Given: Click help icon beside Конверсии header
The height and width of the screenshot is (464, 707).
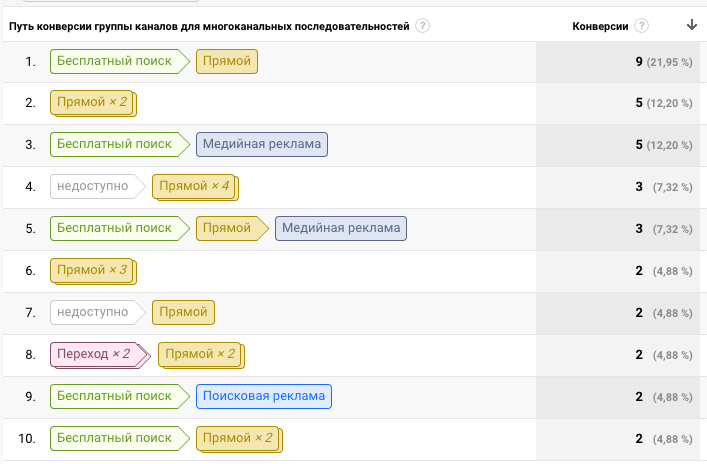Looking at the screenshot, I should [641, 26].
